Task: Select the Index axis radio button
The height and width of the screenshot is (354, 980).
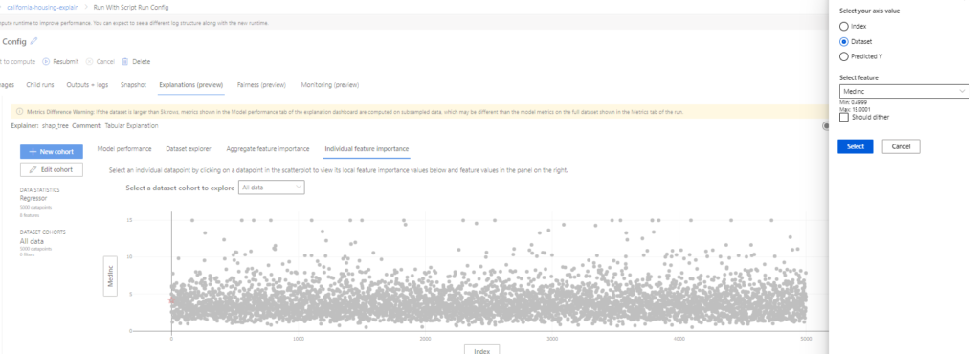Action: 844,27
